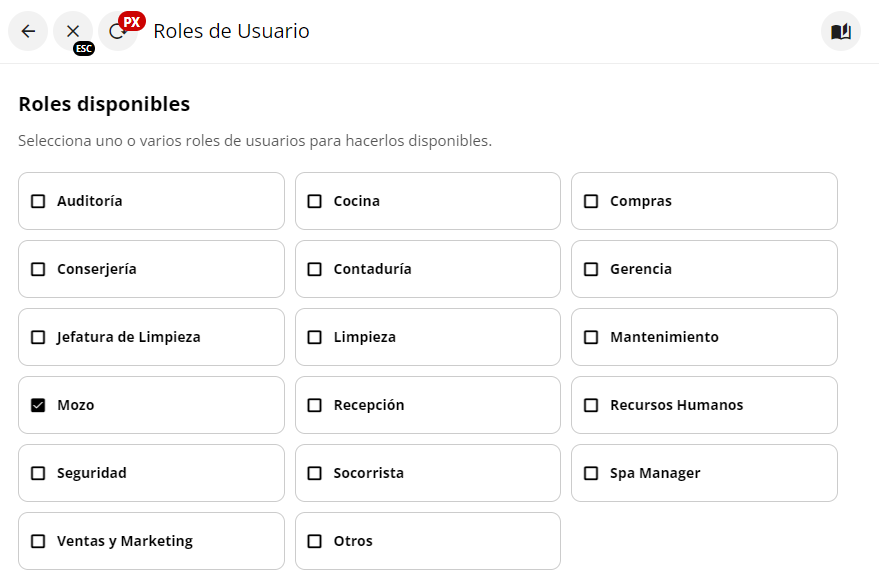Select the Seguridad checkbox

[x=38, y=473]
